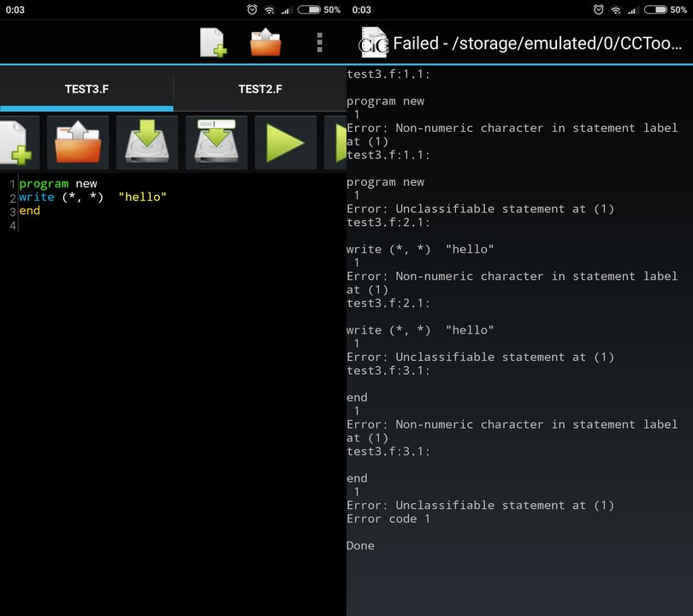The image size is (693, 616).
Task: Tap the open folder icon in top action bar
Action: pyautogui.click(x=265, y=43)
